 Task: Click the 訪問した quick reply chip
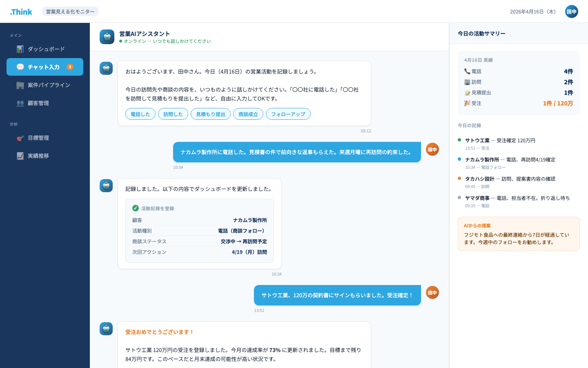[173, 114]
